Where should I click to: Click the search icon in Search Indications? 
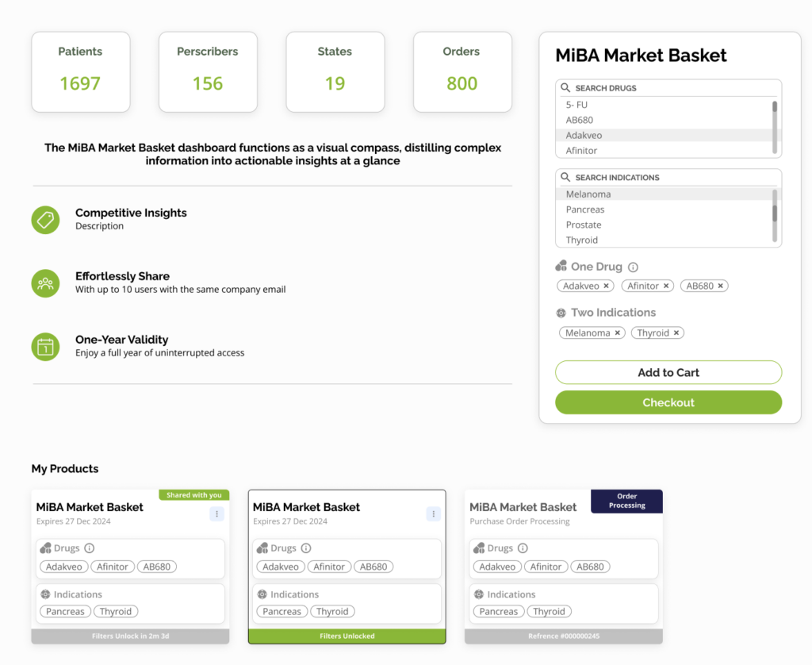click(x=565, y=177)
